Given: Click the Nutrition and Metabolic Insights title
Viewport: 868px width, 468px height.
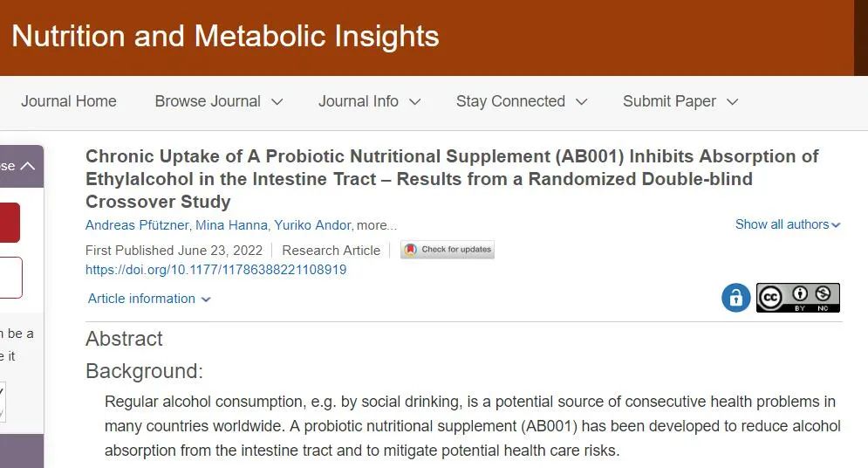Looking at the screenshot, I should pyautogui.click(x=225, y=37).
